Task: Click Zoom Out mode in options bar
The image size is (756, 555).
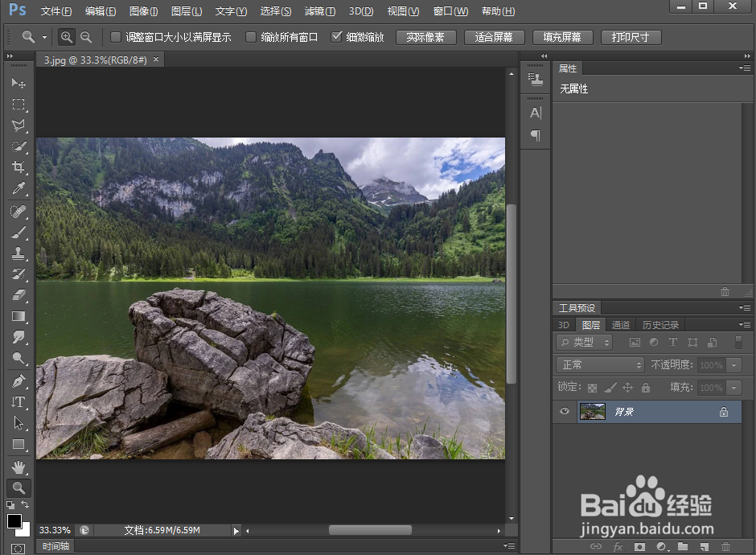Action: point(86,37)
